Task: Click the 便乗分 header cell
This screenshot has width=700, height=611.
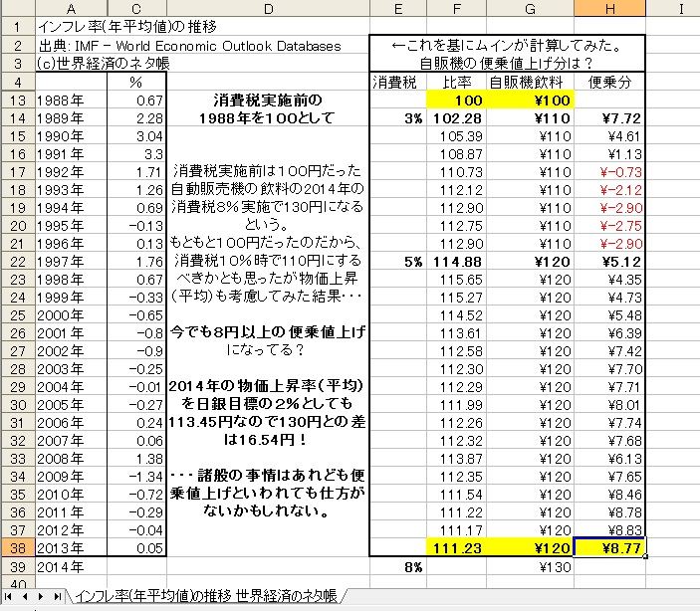Action: click(609, 83)
